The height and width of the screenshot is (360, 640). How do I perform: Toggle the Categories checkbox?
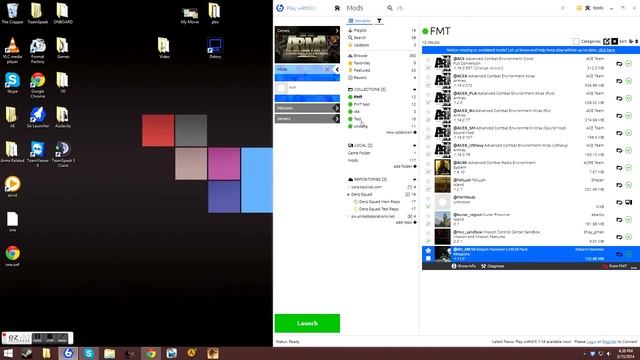(576, 41)
